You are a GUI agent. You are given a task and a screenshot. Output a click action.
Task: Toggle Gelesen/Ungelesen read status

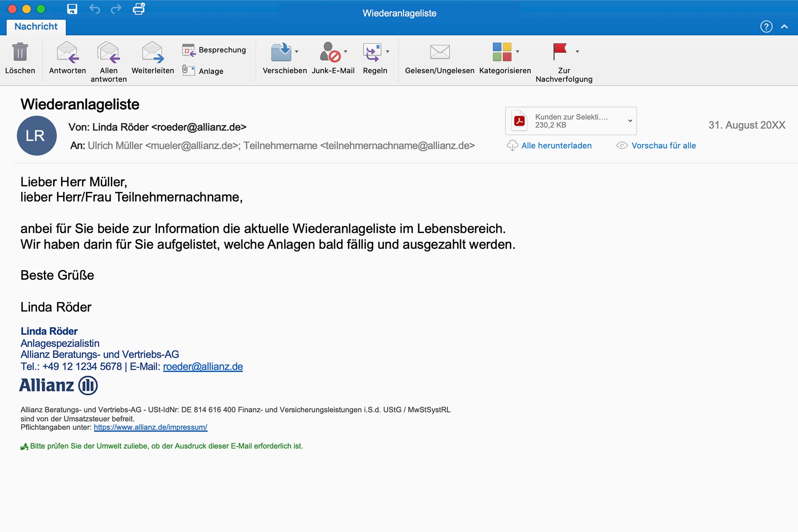[x=439, y=52]
